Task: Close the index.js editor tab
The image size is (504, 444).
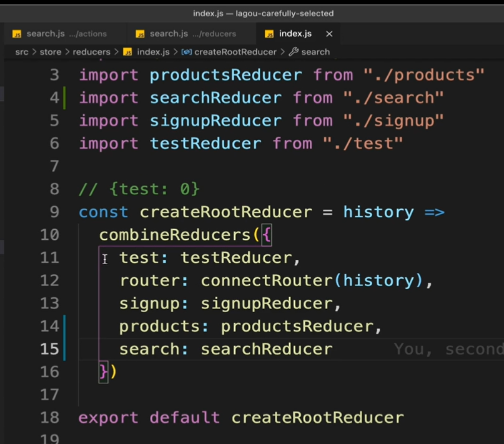Action: (329, 34)
